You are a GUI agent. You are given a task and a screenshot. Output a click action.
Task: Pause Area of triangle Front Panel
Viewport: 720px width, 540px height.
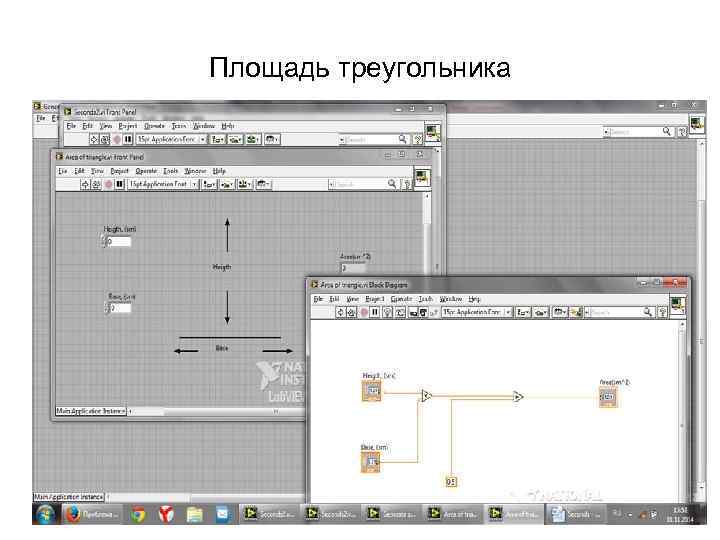coord(119,185)
